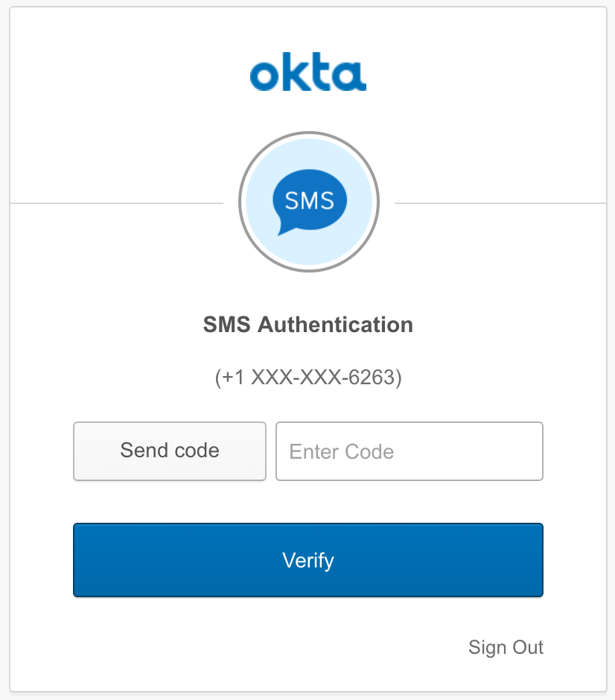This screenshot has height=700, width=615.
Task: Click the gray ring around SMS beacon
Action: [309, 202]
